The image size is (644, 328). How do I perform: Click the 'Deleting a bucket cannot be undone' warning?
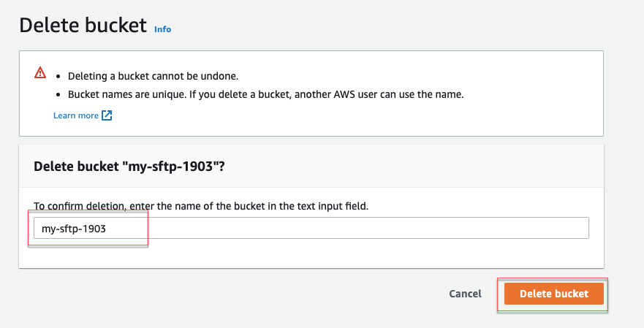pos(154,76)
